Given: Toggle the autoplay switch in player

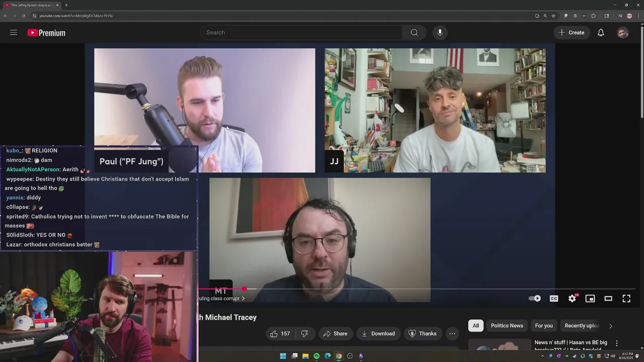Looking at the screenshot, I should click(x=535, y=298).
